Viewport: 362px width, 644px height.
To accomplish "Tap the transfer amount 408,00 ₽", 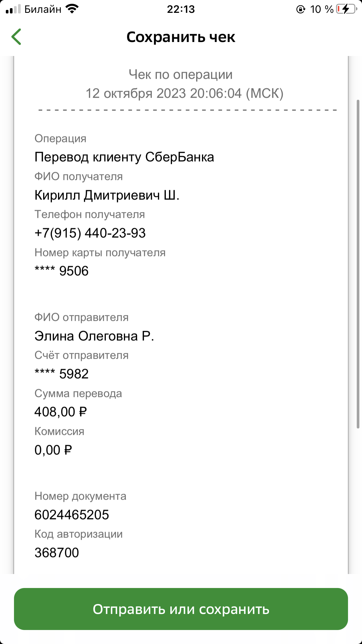I will (x=61, y=412).
